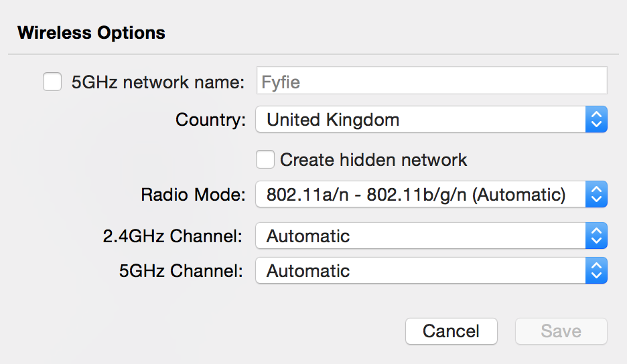Open the 802.11a/n - 802.11b/g/n Radio Mode dropdown

click(421, 195)
